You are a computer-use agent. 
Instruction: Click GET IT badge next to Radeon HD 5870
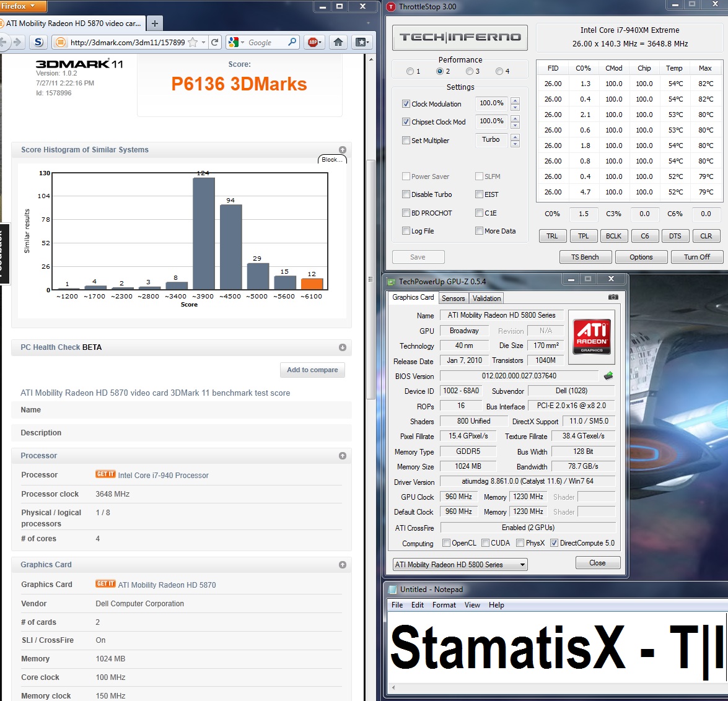click(x=105, y=583)
